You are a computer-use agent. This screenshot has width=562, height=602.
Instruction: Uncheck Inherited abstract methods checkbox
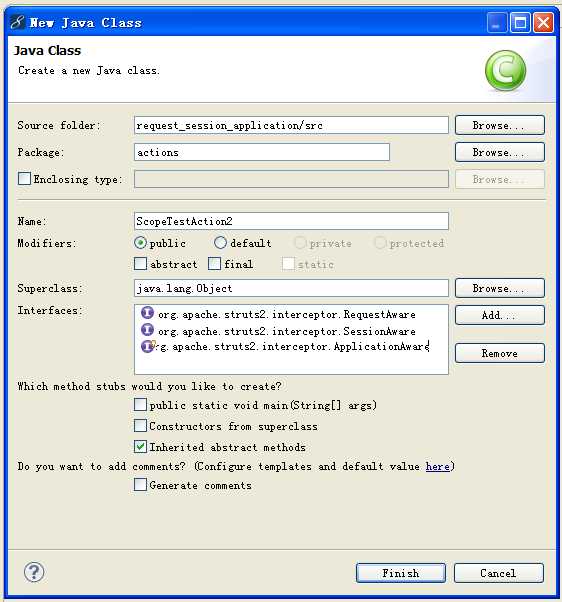pos(140,447)
